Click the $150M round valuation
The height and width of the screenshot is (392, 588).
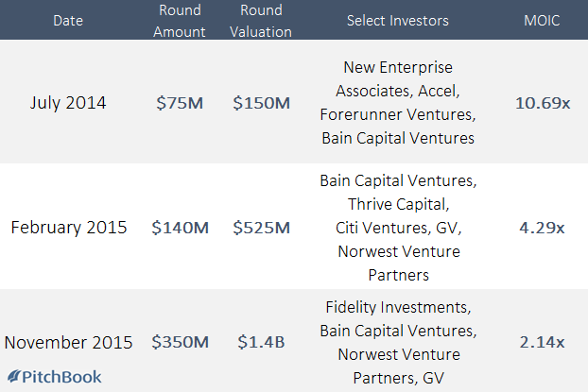tap(261, 103)
